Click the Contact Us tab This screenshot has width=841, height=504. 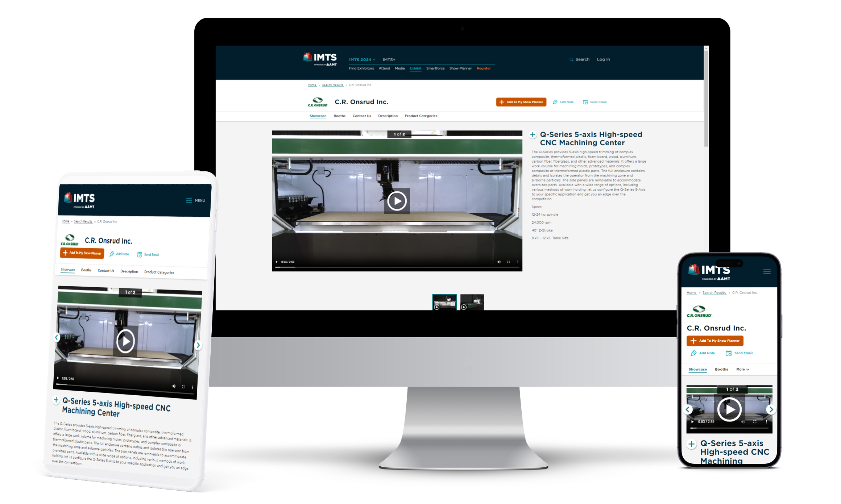tap(360, 115)
